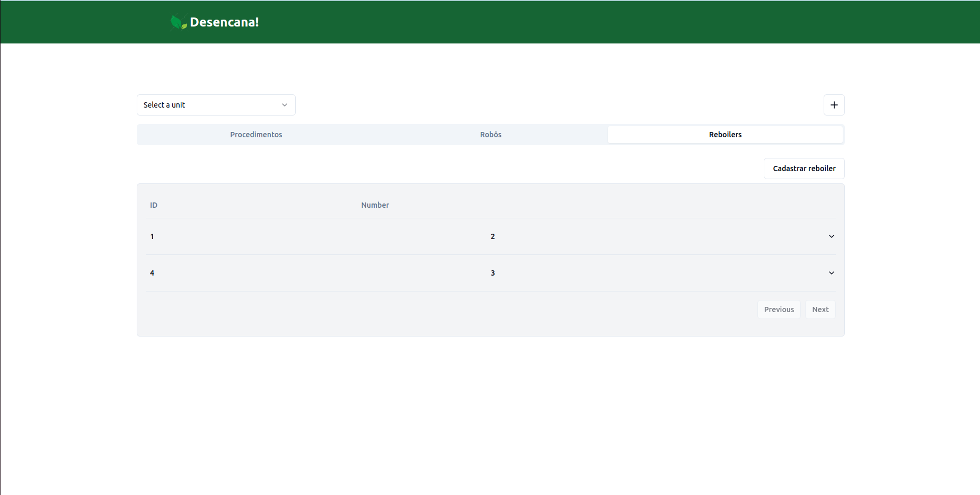Expand the row with ID 1
Viewport: 980px width, 495px height.
831,236
